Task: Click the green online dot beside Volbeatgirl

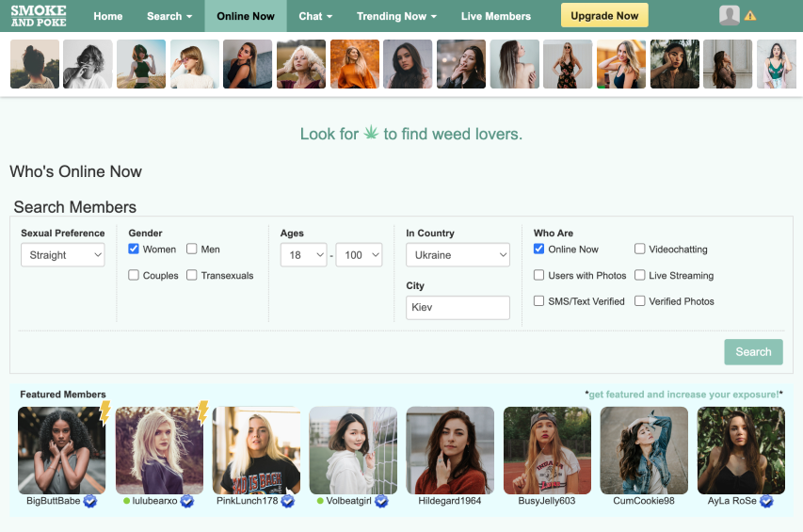Action: [320, 501]
